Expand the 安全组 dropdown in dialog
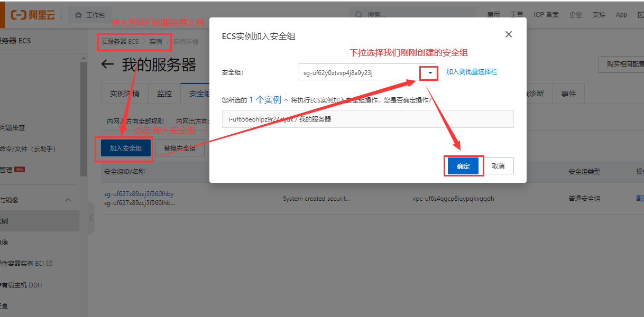Screen dimensions: 644x317 point(429,73)
